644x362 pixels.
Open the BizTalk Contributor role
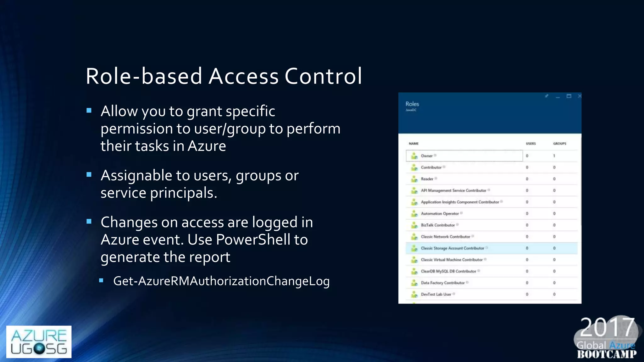point(438,225)
